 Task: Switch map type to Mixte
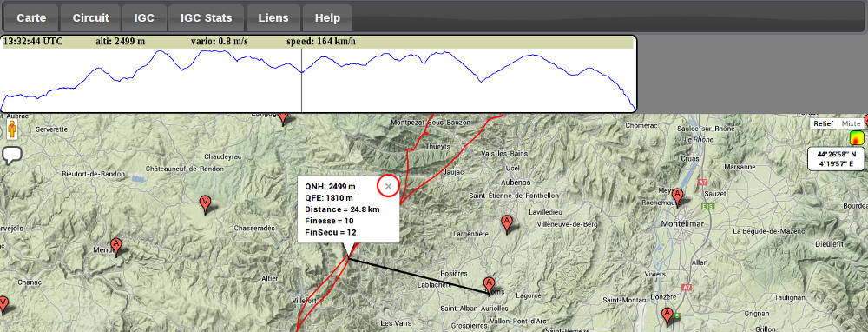[851, 123]
